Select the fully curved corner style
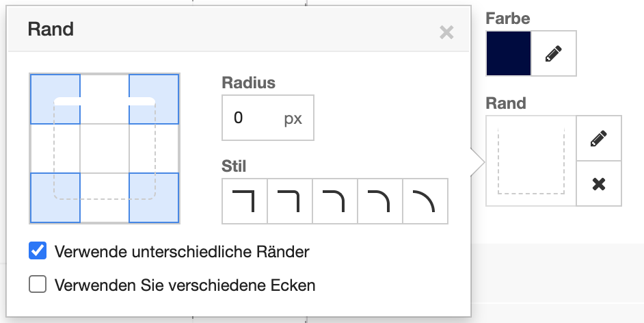The height and width of the screenshot is (323, 644). point(425,202)
